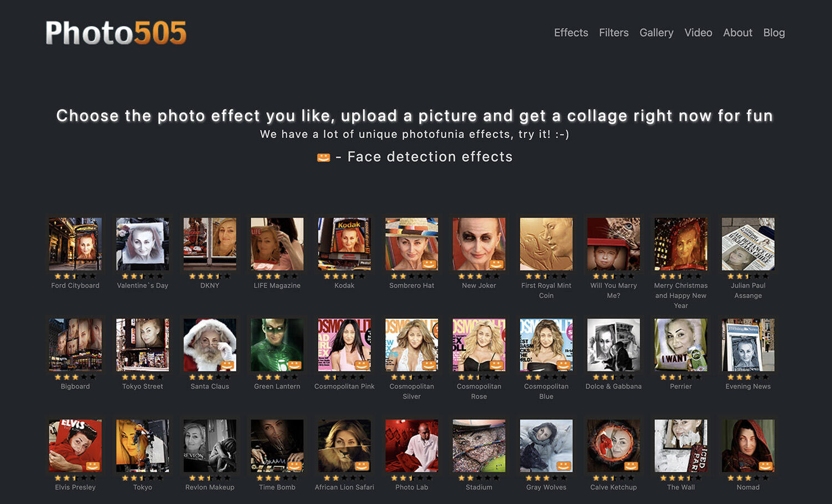This screenshot has width=832, height=504.
Task: Pick the Green Lantern effect thumbnail
Action: [277, 345]
